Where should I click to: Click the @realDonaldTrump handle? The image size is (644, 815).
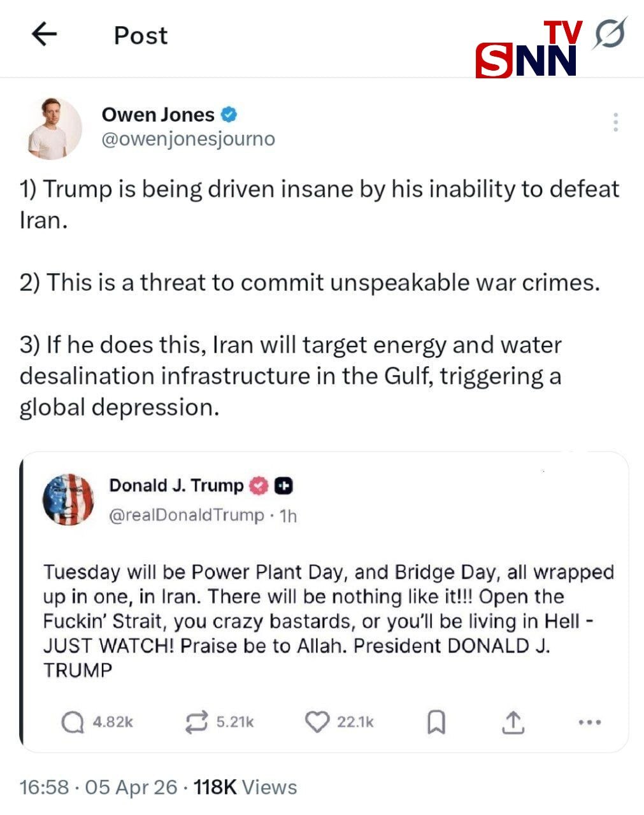pyautogui.click(x=187, y=514)
